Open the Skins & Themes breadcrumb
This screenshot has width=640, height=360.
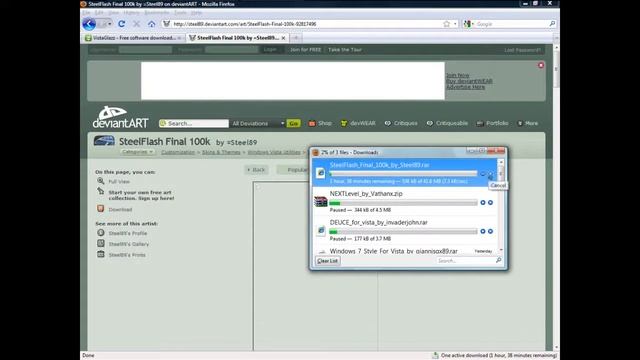[221, 152]
